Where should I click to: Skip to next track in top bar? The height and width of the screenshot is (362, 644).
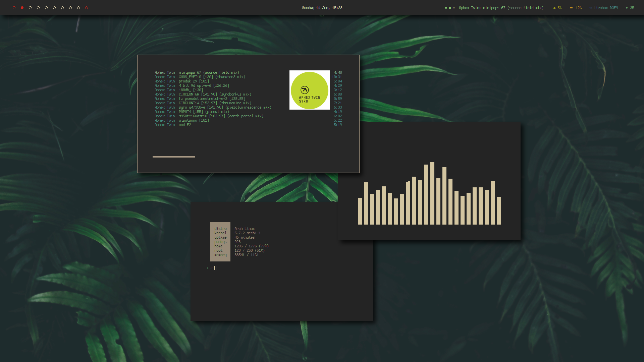click(454, 8)
